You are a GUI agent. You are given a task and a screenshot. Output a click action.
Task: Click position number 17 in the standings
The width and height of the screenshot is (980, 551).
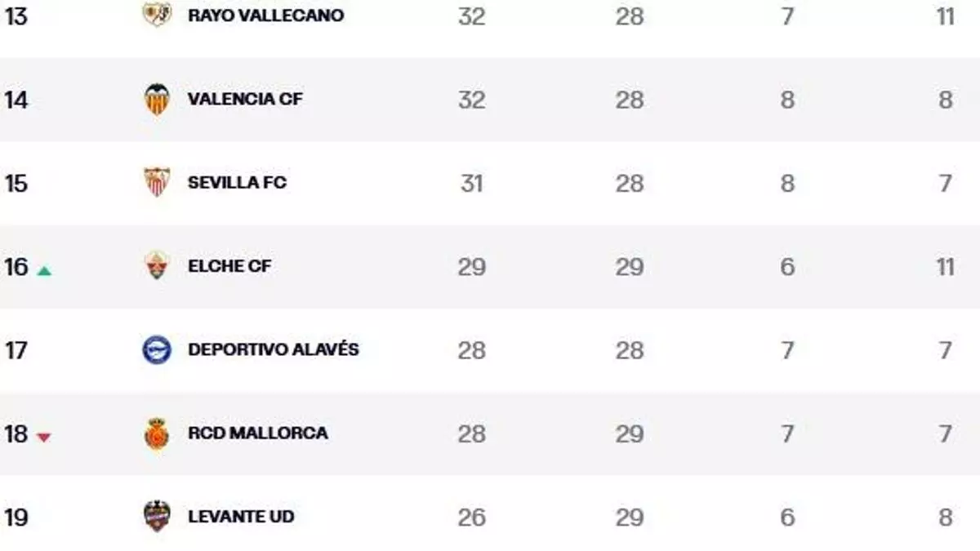[x=16, y=350]
